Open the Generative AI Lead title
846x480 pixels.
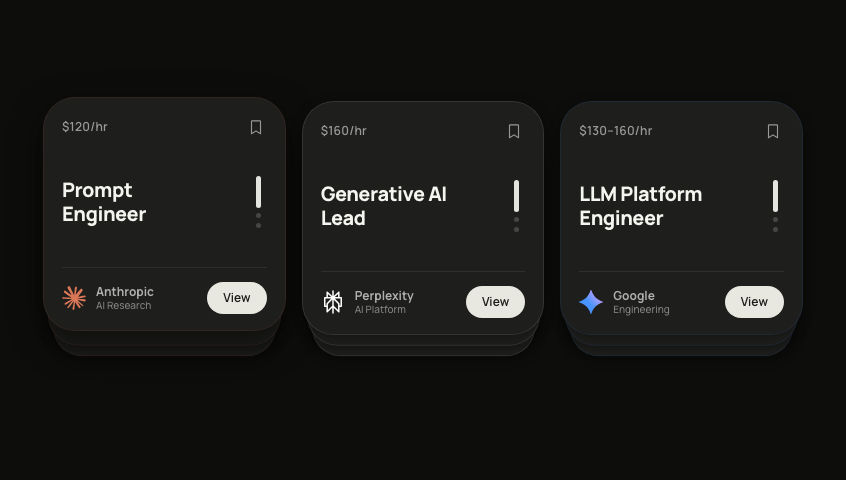(383, 206)
